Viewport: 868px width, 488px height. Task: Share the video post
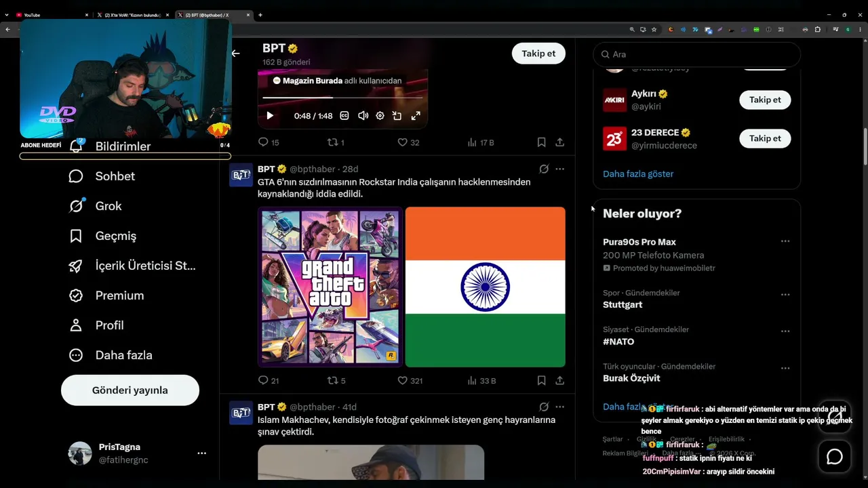click(559, 142)
